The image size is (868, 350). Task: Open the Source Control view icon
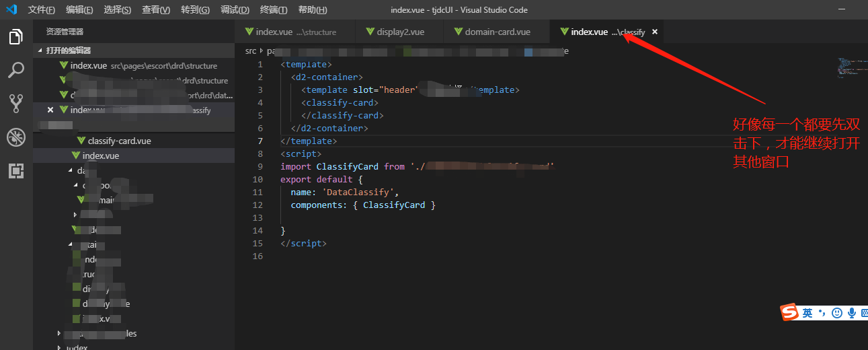(16, 103)
